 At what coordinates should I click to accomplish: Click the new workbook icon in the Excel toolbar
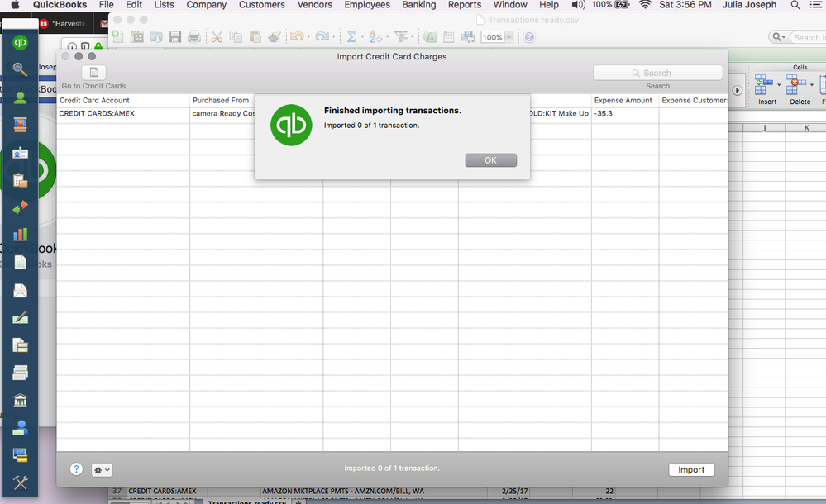[x=118, y=36]
